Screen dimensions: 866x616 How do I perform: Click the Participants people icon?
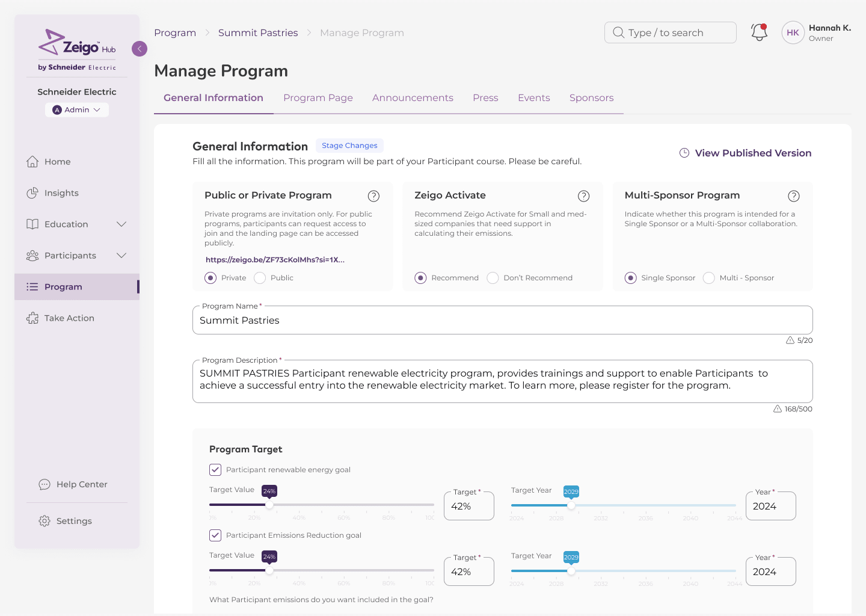(x=32, y=256)
